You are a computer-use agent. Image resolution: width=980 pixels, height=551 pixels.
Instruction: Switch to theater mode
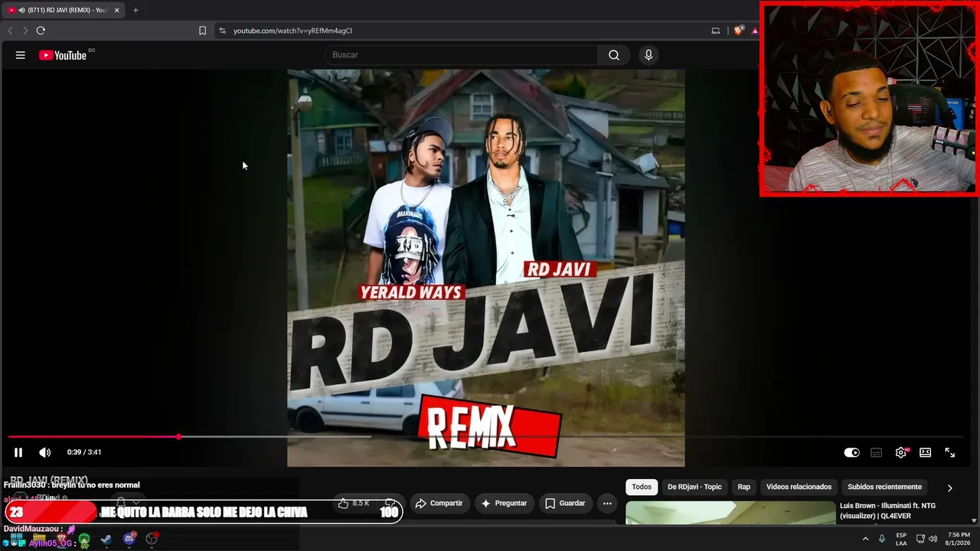click(x=926, y=452)
